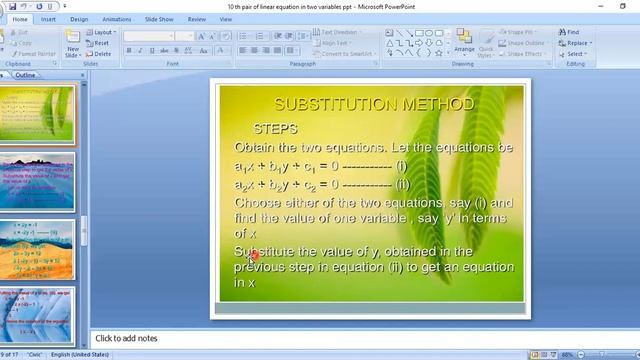Toggle Align Text Right
Screen dimensions: 640x360
coord(266,51)
